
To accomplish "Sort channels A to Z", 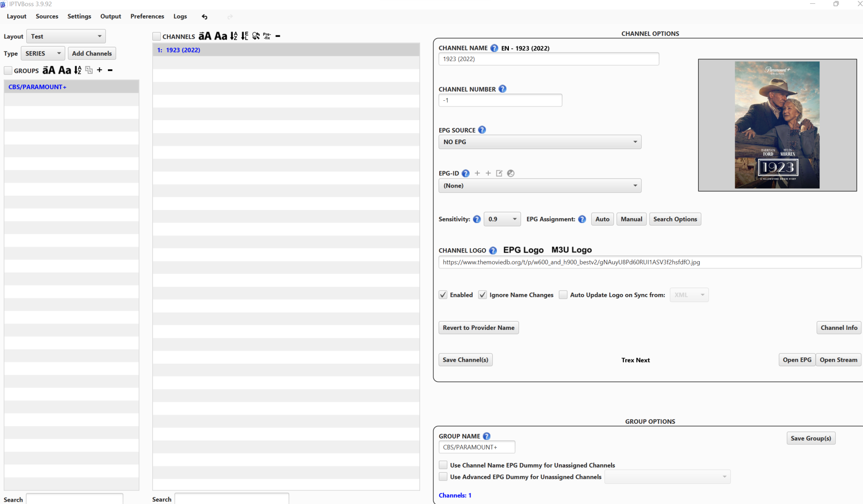I will (233, 36).
